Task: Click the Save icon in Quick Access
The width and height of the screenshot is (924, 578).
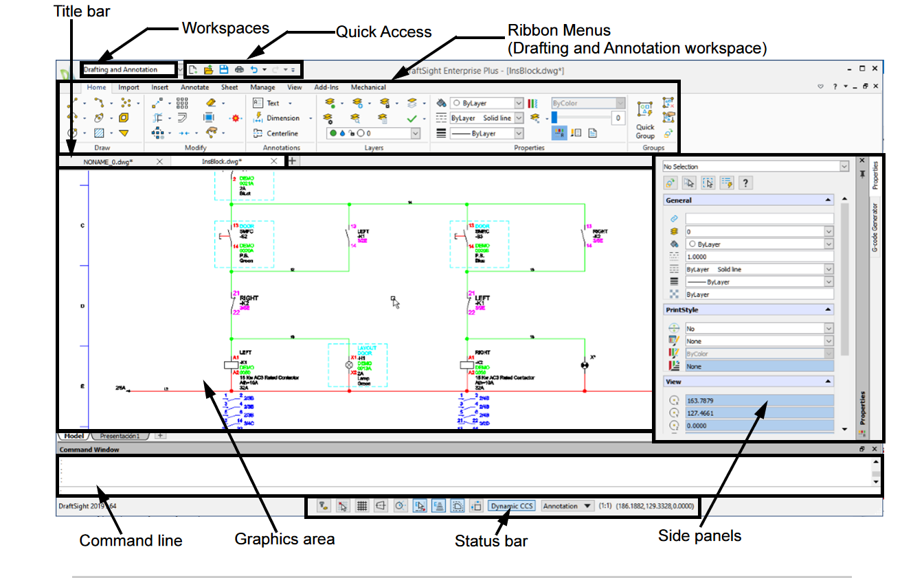Action: point(223,69)
